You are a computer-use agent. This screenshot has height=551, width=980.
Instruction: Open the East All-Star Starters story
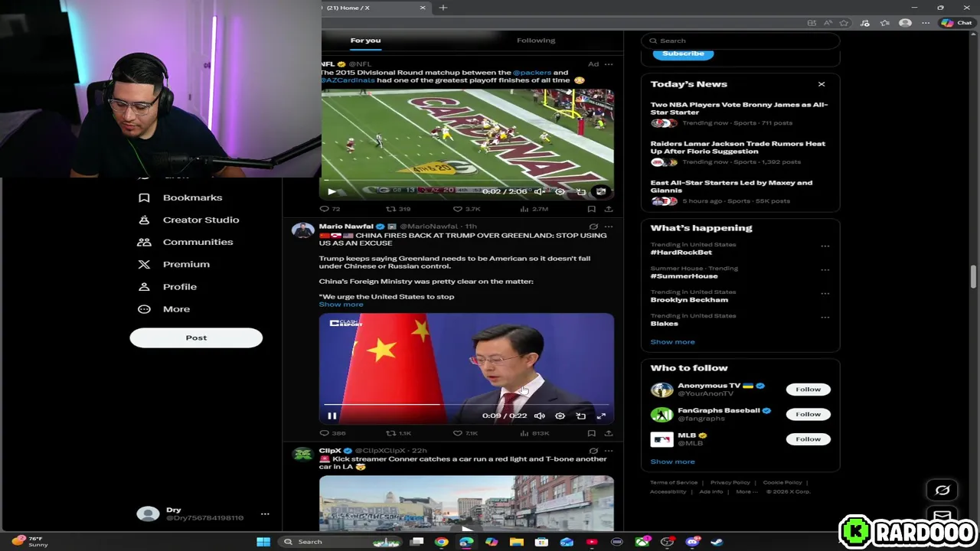pos(740,191)
